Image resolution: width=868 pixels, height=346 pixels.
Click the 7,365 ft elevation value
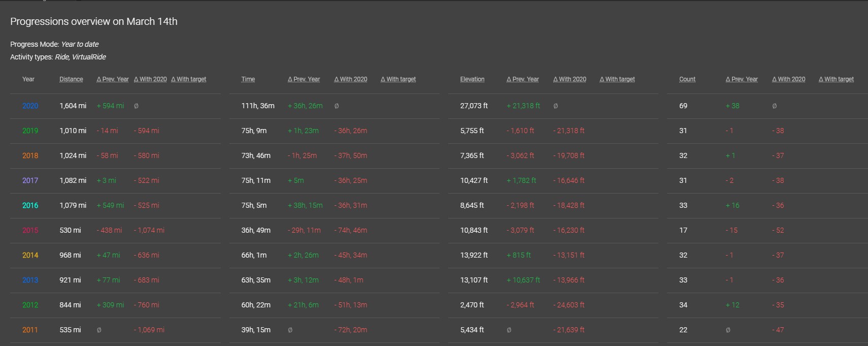[x=472, y=155]
